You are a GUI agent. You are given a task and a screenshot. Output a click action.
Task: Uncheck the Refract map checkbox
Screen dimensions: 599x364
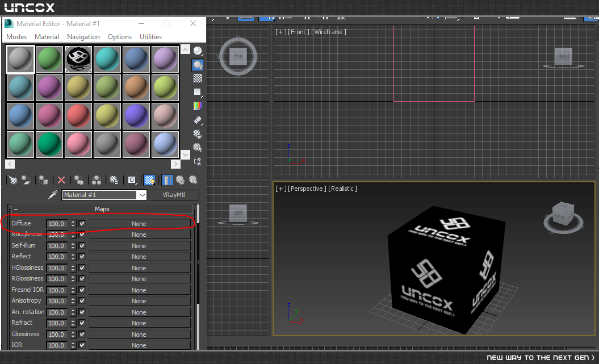pos(82,323)
